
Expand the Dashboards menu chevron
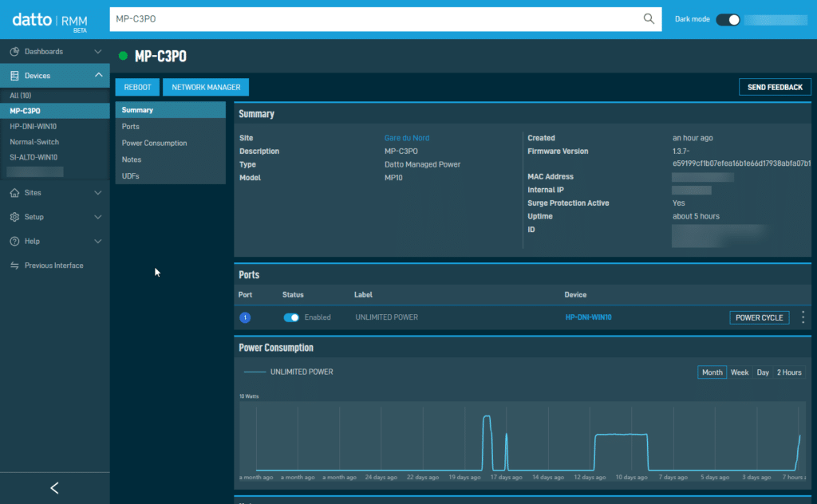[x=98, y=52]
